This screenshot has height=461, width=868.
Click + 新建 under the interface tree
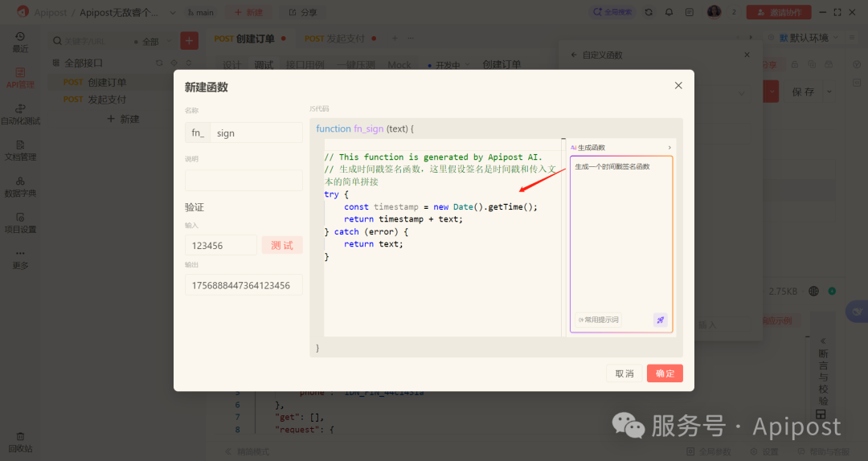(x=123, y=119)
